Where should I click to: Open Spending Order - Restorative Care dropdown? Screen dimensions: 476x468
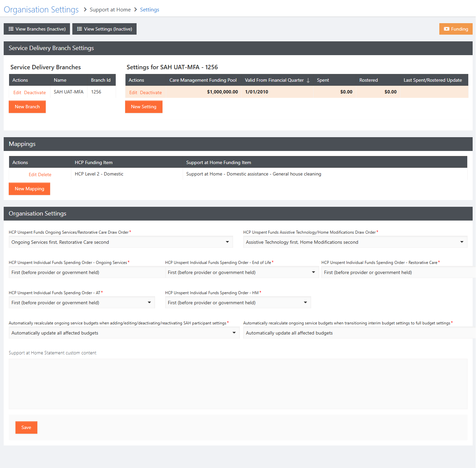point(398,272)
